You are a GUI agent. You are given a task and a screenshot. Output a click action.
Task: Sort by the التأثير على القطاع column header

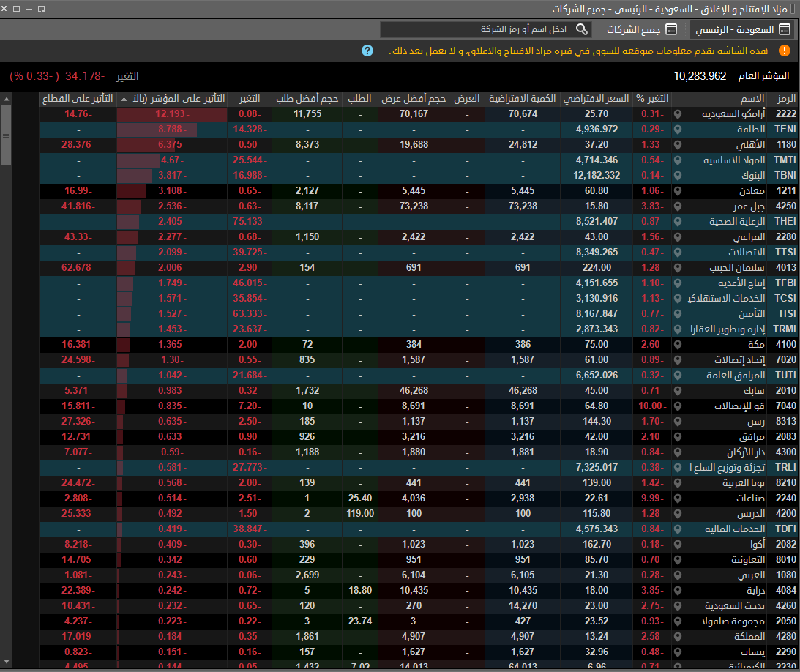click(78, 99)
